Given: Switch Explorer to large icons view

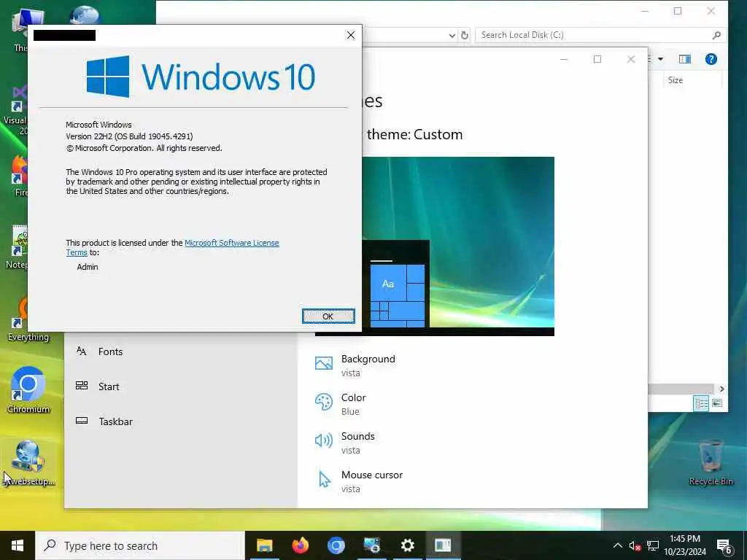Looking at the screenshot, I should click(717, 403).
